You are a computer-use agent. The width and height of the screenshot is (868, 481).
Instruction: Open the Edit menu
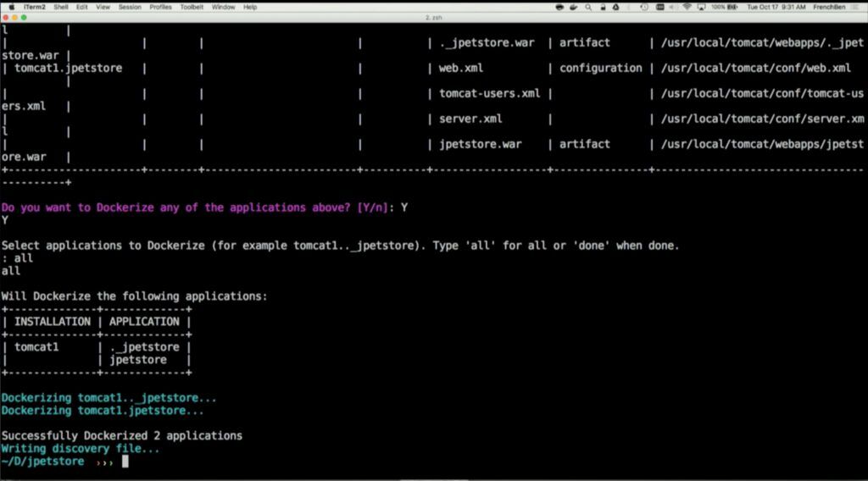[x=82, y=7]
